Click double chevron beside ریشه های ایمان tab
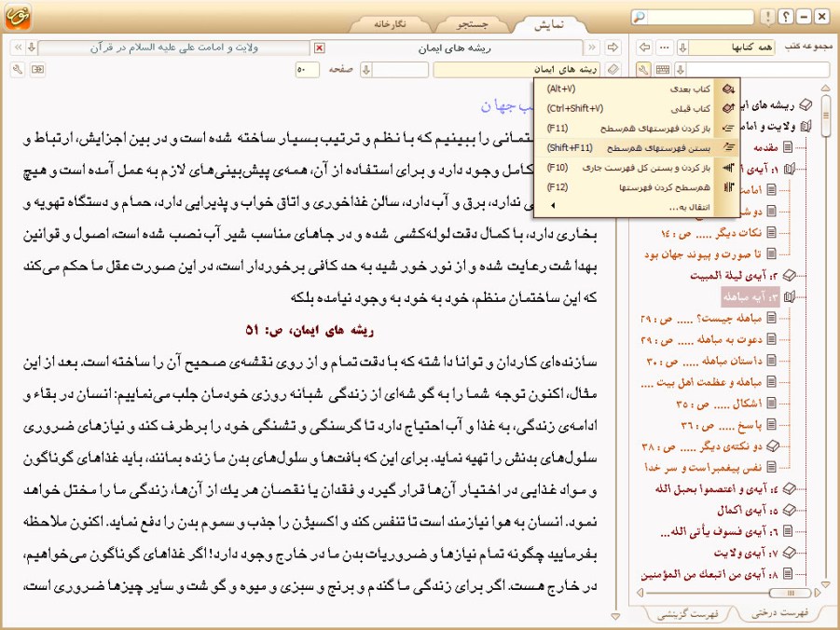This screenshot has width=840, height=630. click(x=592, y=48)
